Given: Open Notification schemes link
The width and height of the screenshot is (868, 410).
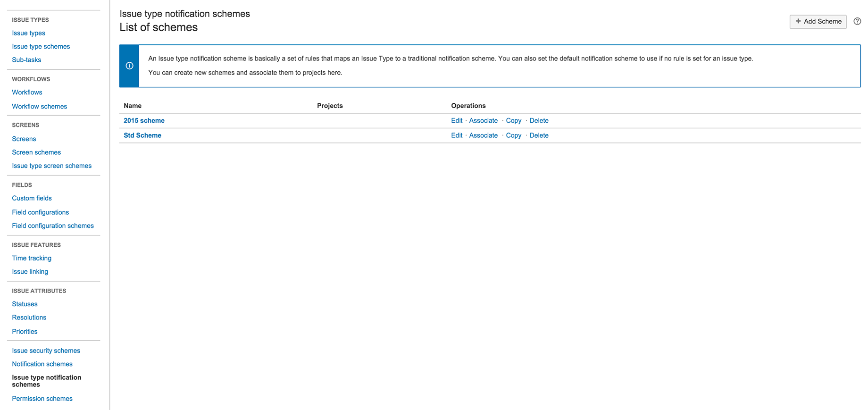Looking at the screenshot, I should [x=42, y=364].
